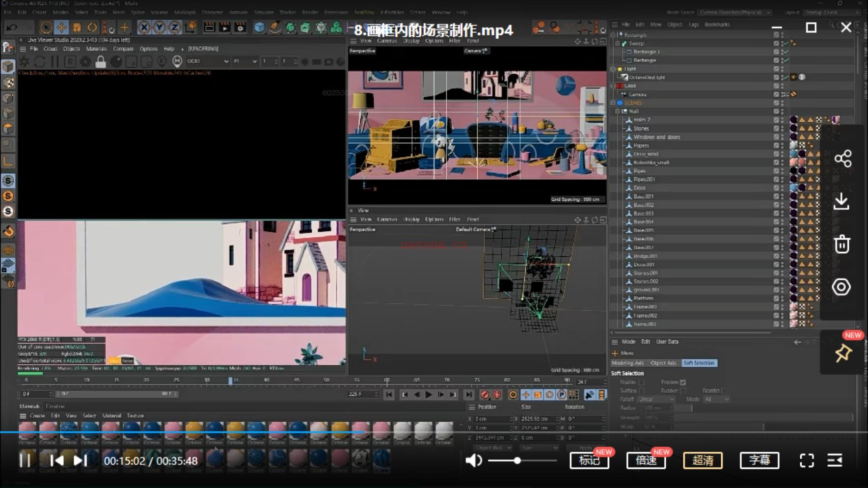Select the Scale tool in top toolbar

pos(77,27)
